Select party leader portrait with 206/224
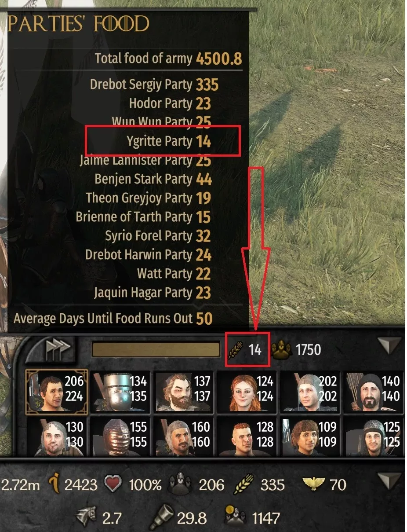The image size is (407, 532). point(57,392)
